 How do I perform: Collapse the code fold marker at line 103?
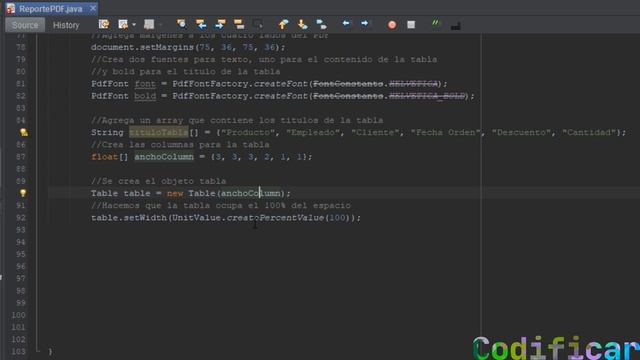[38, 351]
